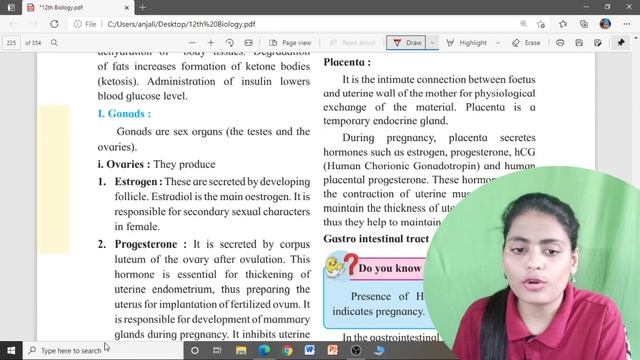The width and height of the screenshot is (640, 360).
Task: Click the 'i. Ovaries :' subheading
Action: 124,164
